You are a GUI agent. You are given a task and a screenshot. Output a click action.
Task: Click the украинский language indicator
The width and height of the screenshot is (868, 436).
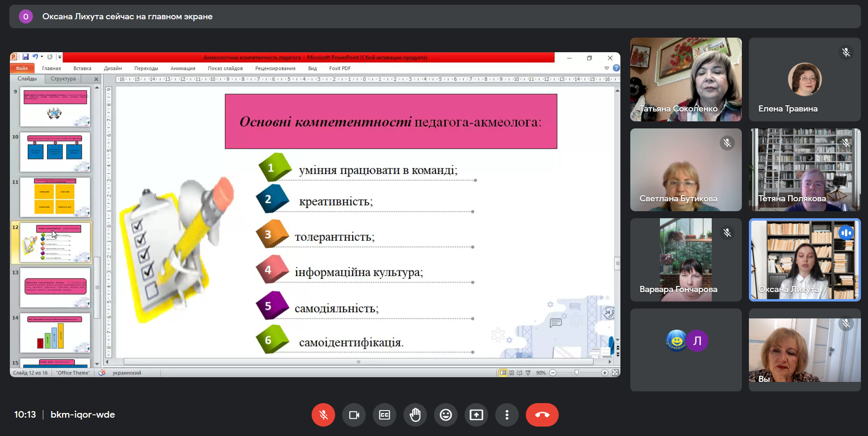[x=127, y=373]
